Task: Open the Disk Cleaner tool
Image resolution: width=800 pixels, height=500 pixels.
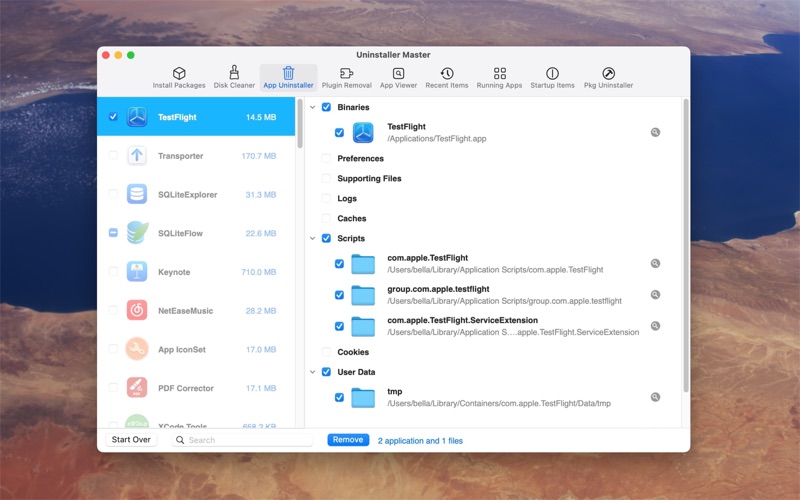Action: coord(234,78)
